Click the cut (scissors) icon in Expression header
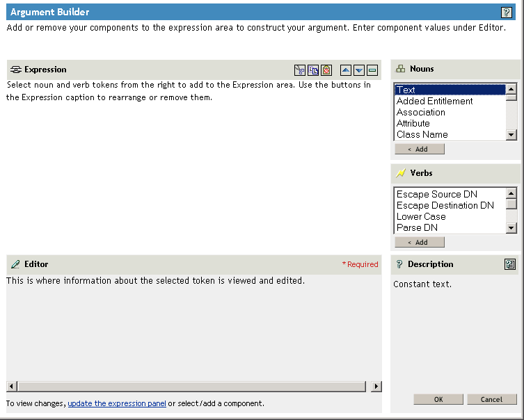This screenshot has width=524, height=420. pyautogui.click(x=300, y=70)
